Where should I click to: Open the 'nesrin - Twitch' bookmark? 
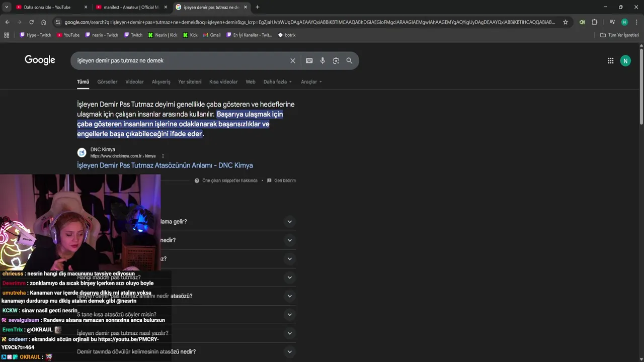[102, 35]
